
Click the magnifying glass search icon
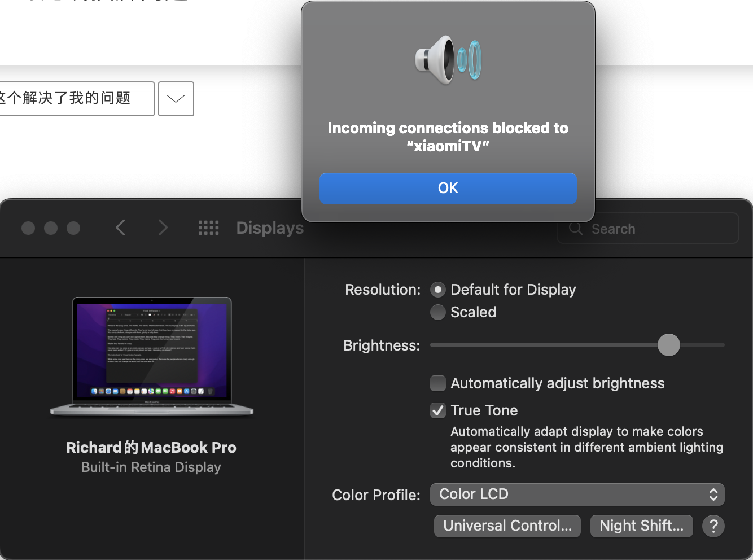click(576, 228)
